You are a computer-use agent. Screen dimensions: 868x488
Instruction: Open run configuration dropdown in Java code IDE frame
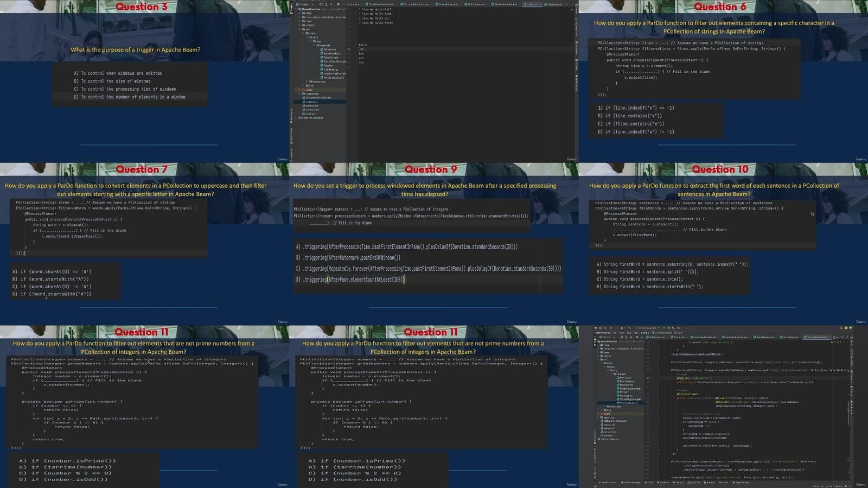tap(648, 328)
